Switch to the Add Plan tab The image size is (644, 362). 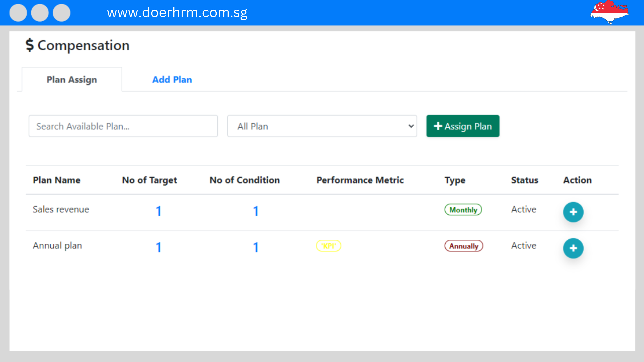click(x=172, y=79)
